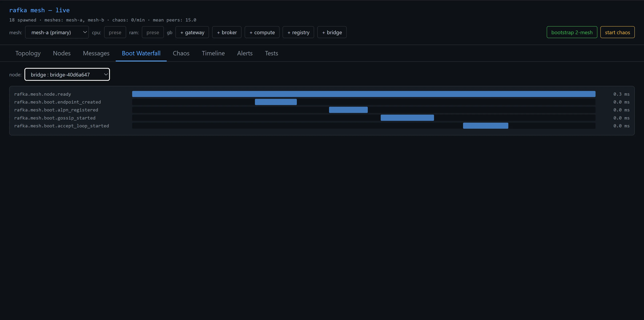
Task: Add a bridge node
Action: (332, 32)
